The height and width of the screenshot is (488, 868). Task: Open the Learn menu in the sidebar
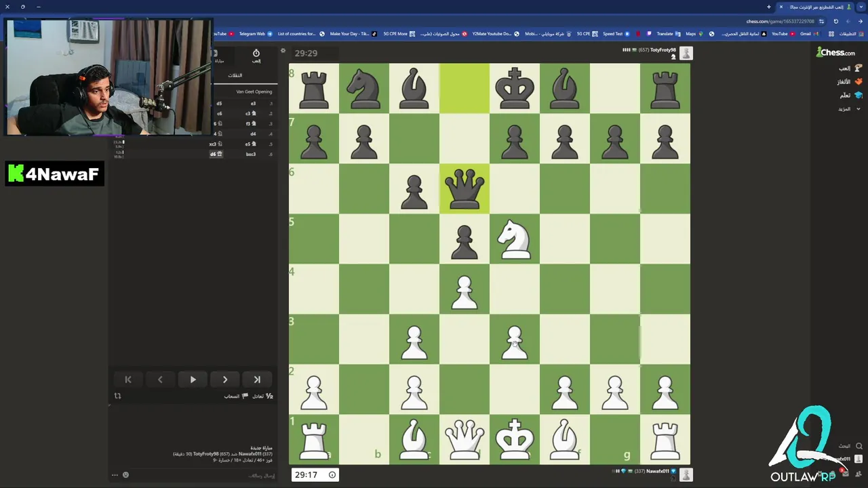(x=850, y=96)
